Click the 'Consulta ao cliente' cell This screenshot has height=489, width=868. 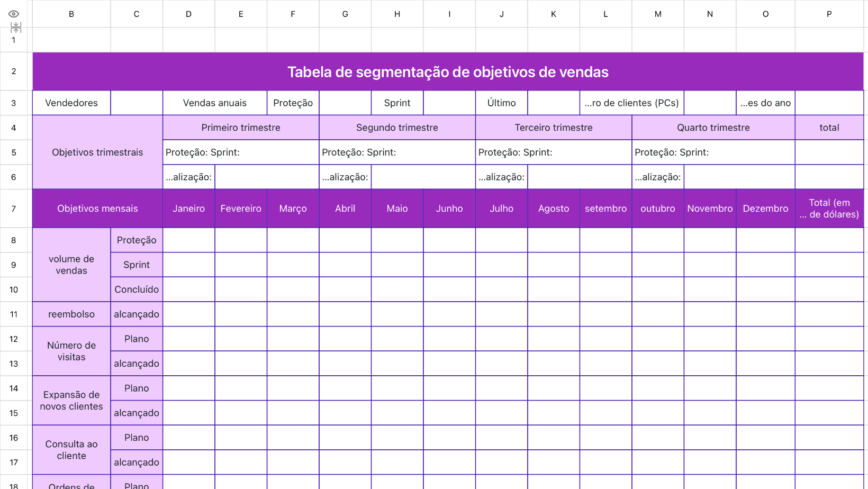(x=71, y=450)
